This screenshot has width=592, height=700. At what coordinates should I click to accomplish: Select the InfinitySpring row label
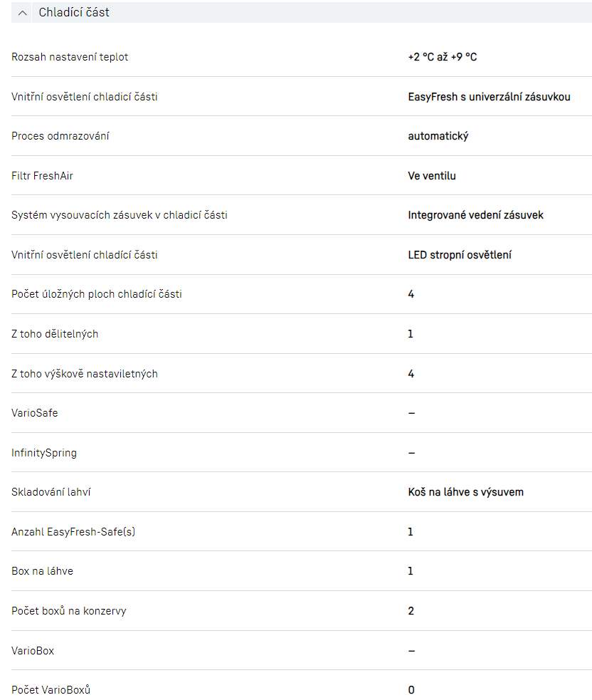pos(44,453)
